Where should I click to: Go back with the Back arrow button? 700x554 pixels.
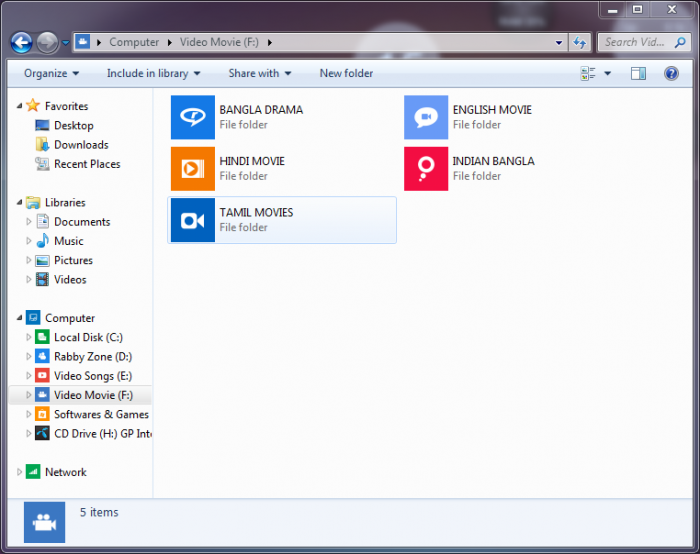coord(21,43)
